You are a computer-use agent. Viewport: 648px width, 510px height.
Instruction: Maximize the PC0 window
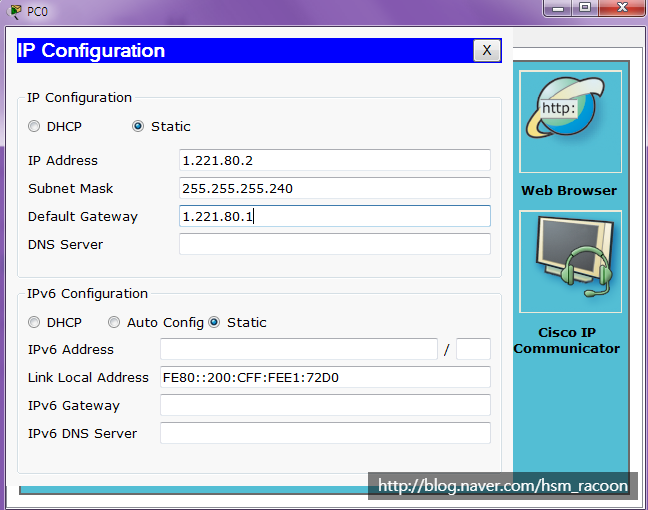(x=585, y=8)
